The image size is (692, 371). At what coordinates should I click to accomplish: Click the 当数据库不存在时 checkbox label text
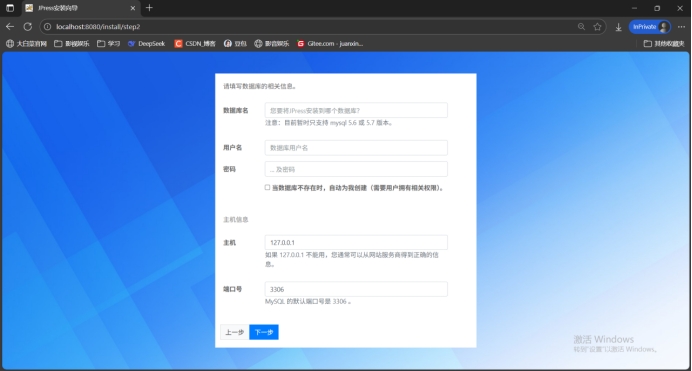click(358, 188)
